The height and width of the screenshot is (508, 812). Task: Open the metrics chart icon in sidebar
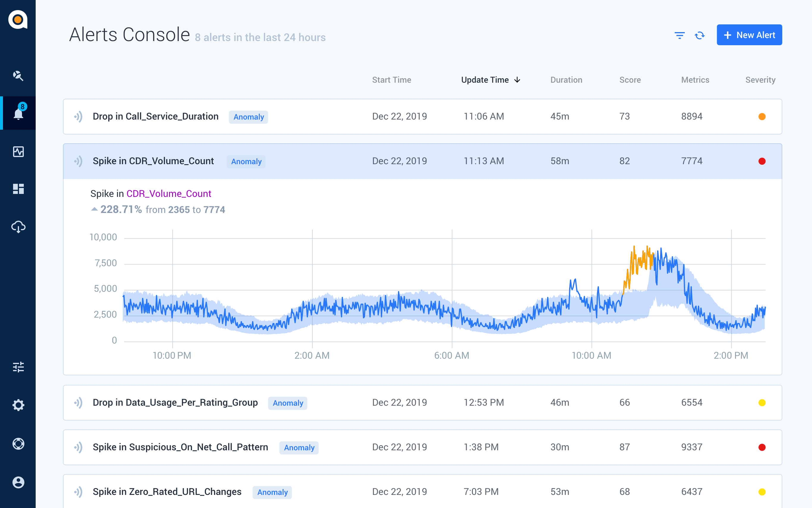coord(18,151)
